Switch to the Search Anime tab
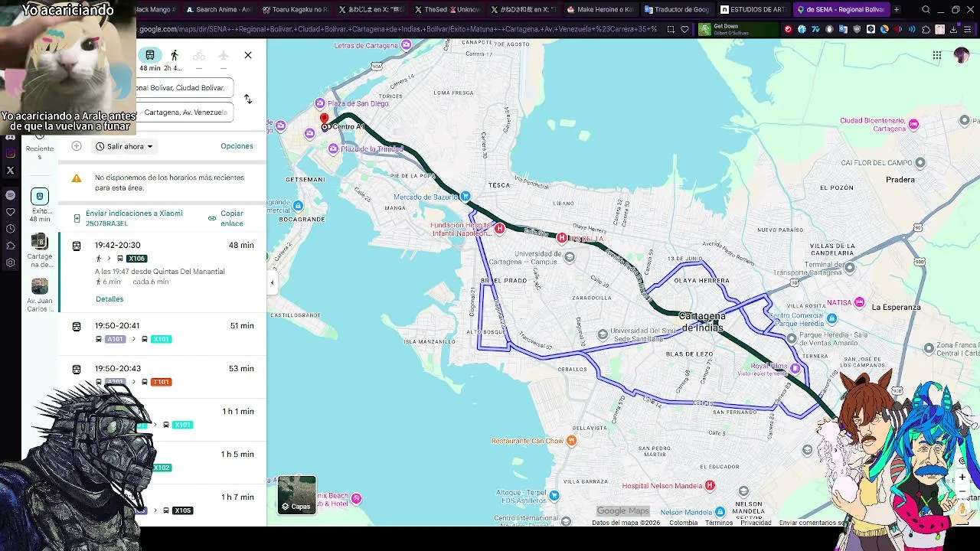Image resolution: width=980 pixels, height=551 pixels. point(218,9)
